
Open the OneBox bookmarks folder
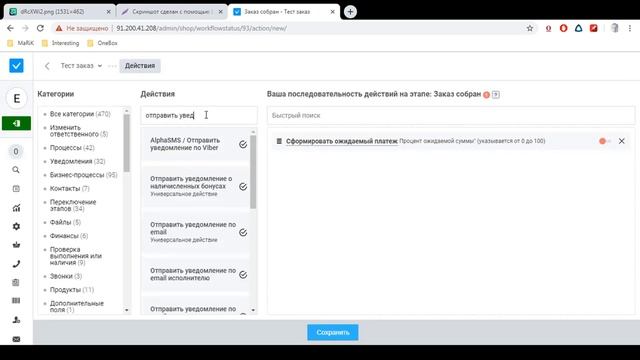102,43
